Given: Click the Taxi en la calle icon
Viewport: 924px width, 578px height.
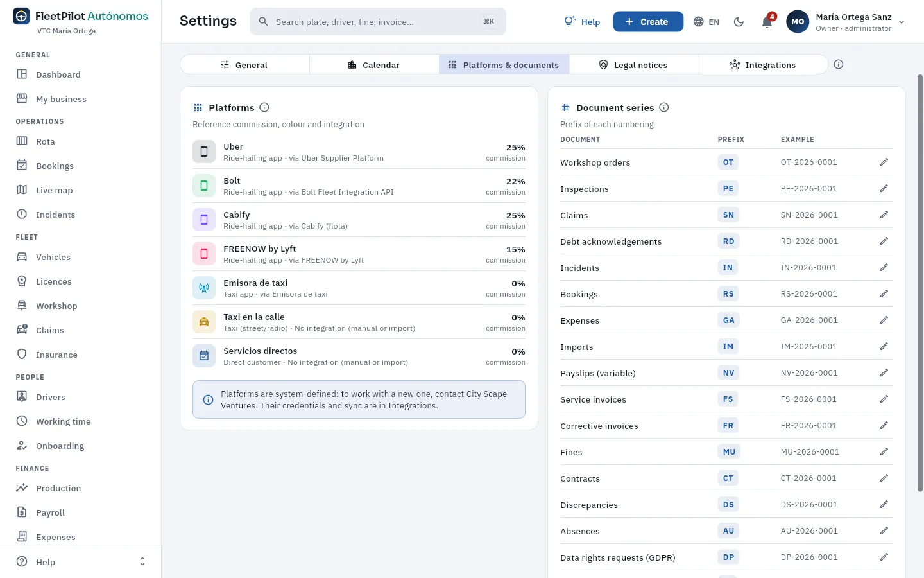Looking at the screenshot, I should 204,322.
